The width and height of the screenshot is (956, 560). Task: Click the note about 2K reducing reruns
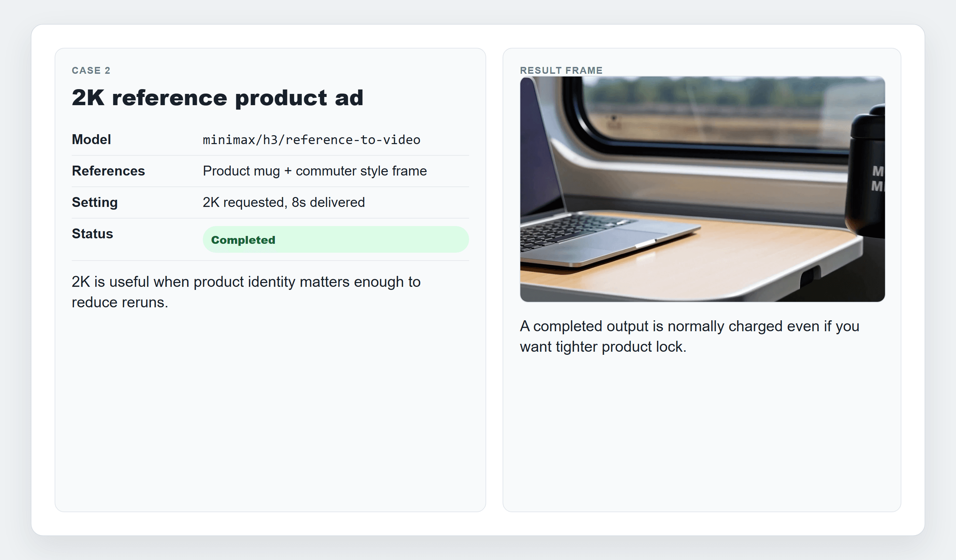246,292
